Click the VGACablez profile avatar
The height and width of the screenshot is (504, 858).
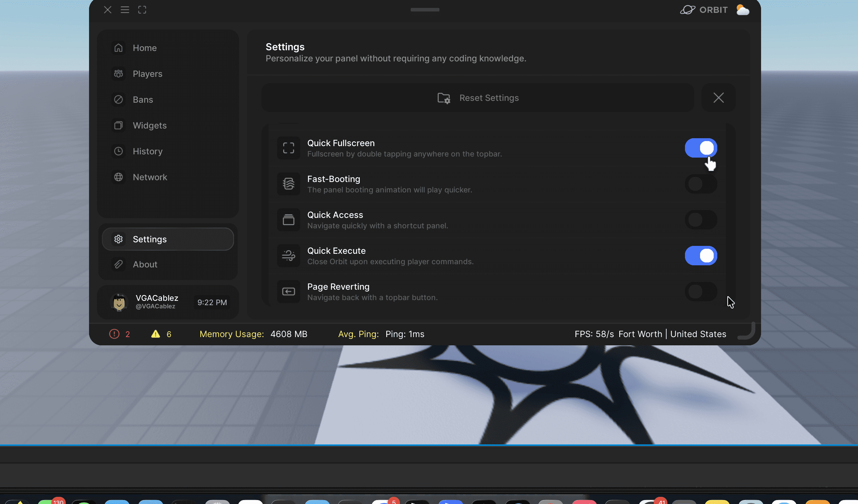(x=119, y=302)
